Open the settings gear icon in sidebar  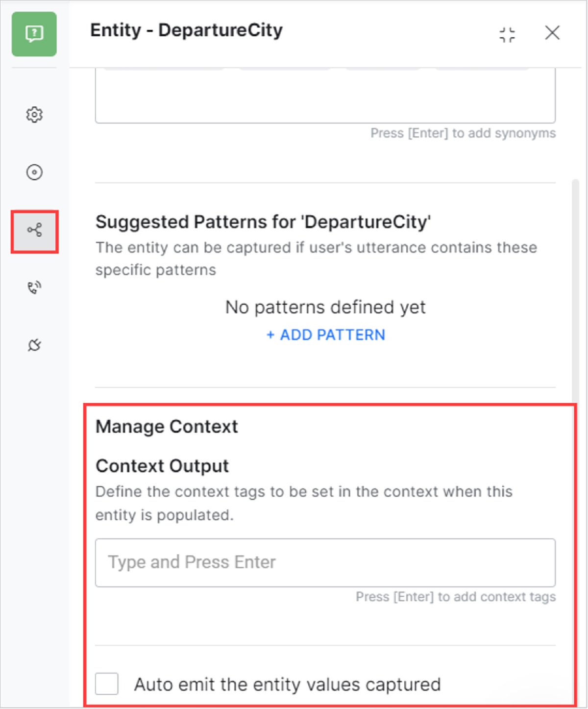click(x=34, y=115)
